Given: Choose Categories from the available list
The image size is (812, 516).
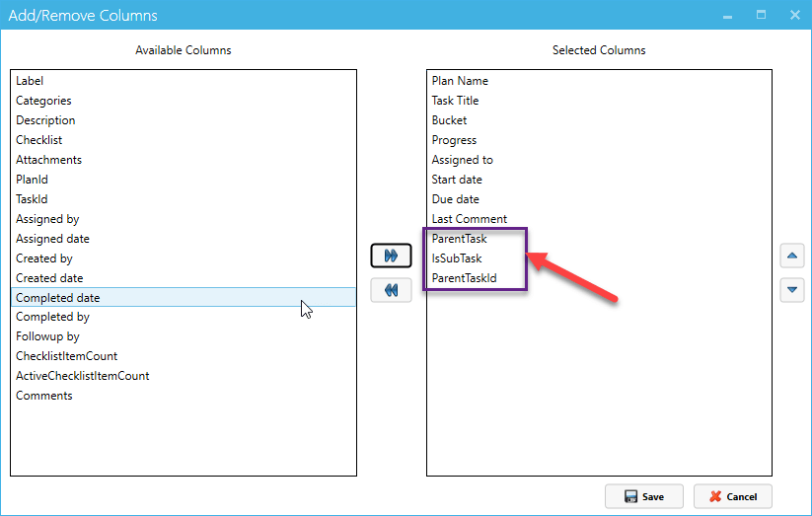Looking at the screenshot, I should (184, 101).
